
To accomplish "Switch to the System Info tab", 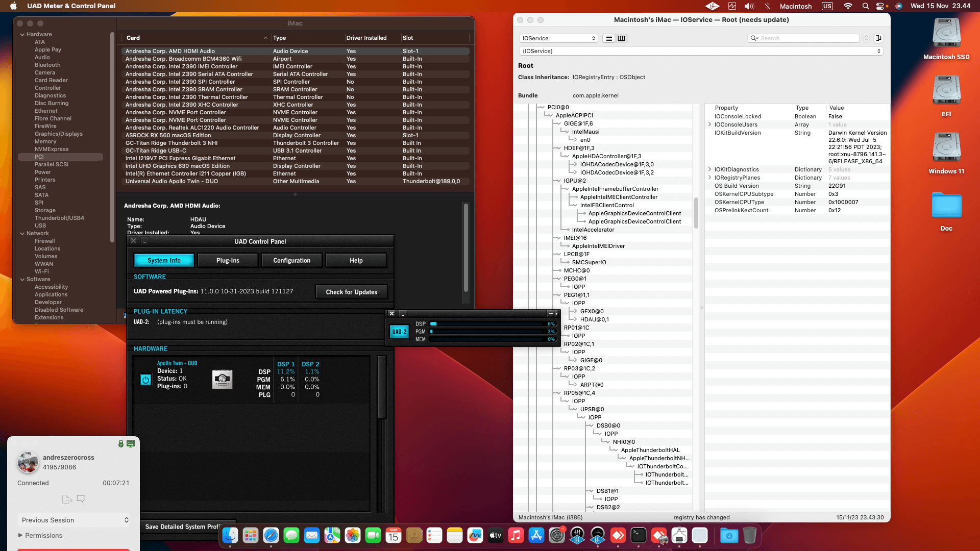I will pos(164,260).
